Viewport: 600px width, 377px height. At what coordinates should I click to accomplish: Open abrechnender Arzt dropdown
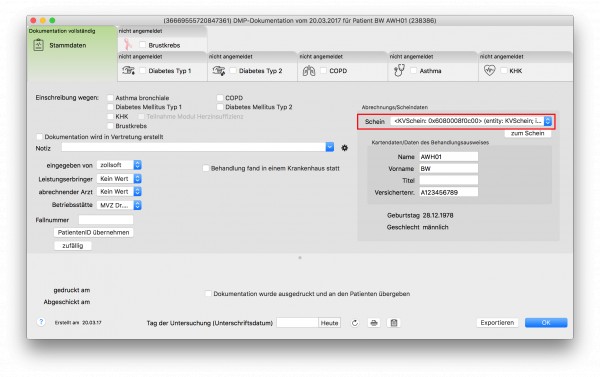[119, 191]
